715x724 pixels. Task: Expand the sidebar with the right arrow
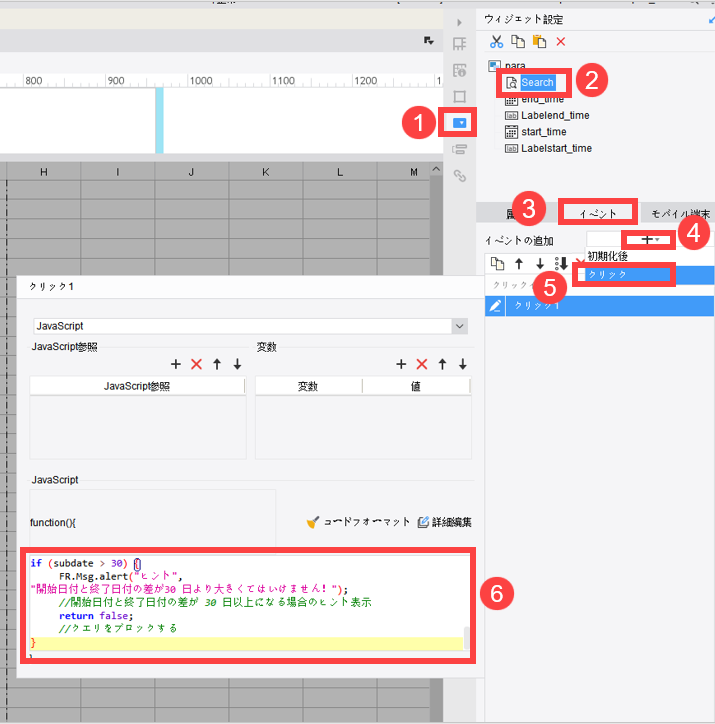click(459, 23)
